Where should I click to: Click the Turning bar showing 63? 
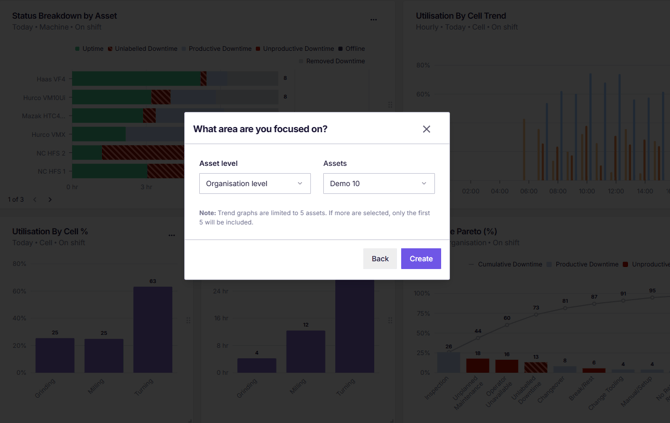click(x=153, y=329)
